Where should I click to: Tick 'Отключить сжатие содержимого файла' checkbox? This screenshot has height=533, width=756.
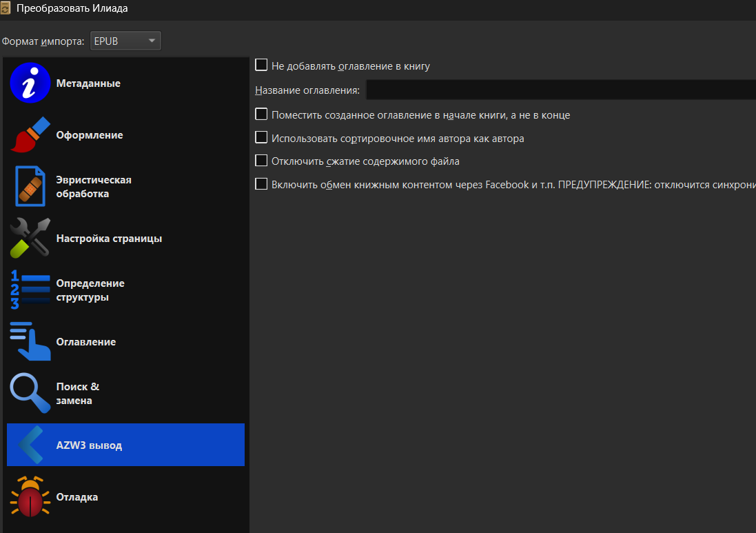261,161
